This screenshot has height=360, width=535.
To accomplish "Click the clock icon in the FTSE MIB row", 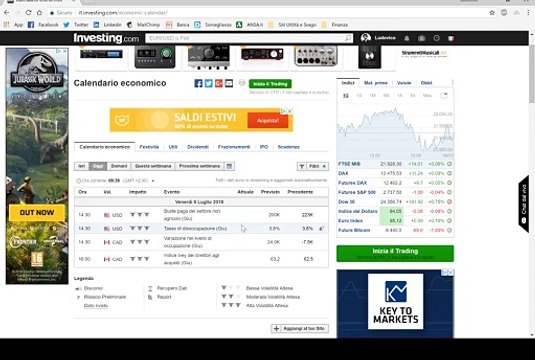I will coord(449,164).
